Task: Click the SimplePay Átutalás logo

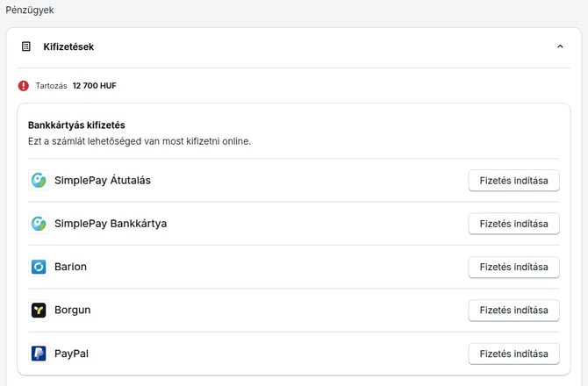Action: pos(39,180)
